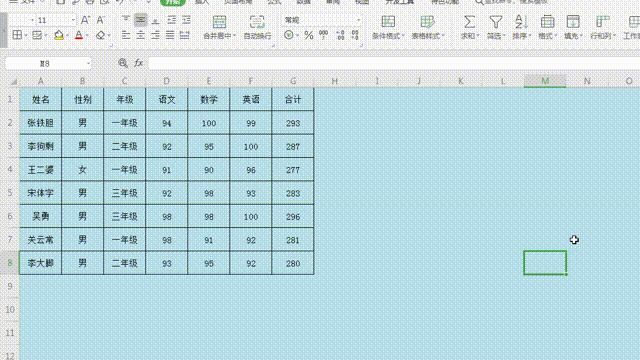Click the decrease indent icon

click(x=171, y=20)
